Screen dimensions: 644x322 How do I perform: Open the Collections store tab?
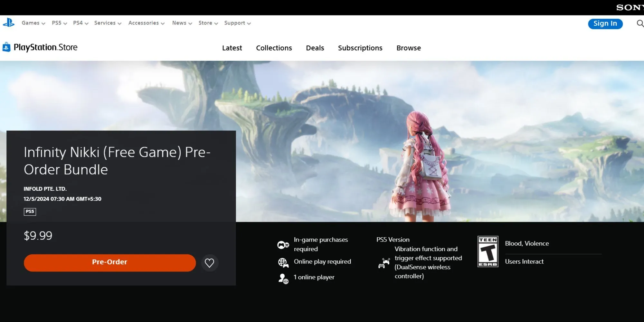point(274,48)
